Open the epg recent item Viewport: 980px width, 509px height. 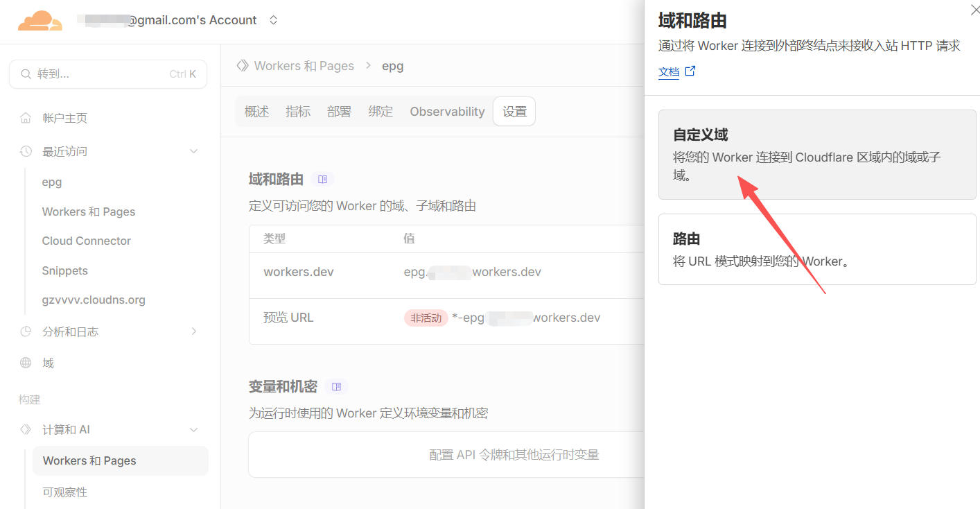52,182
